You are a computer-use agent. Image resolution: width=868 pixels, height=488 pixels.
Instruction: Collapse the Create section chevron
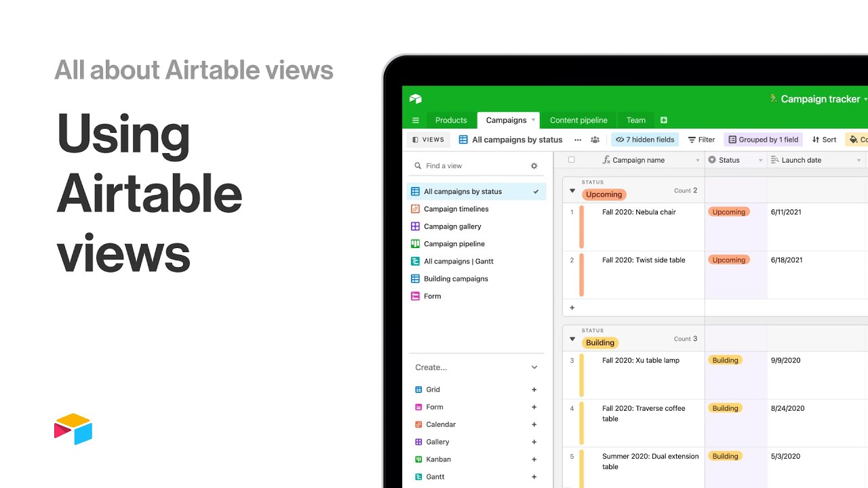(534, 367)
